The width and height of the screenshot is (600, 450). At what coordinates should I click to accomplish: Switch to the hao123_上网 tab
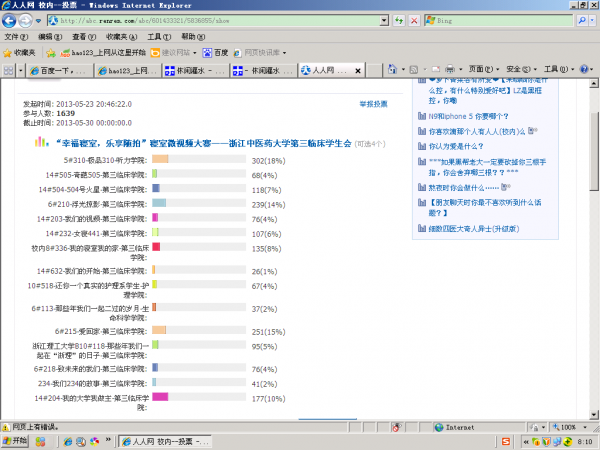(x=128, y=70)
